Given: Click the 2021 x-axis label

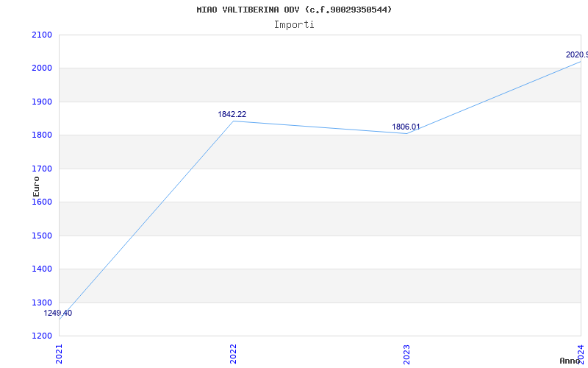Looking at the screenshot, I should coord(60,354).
